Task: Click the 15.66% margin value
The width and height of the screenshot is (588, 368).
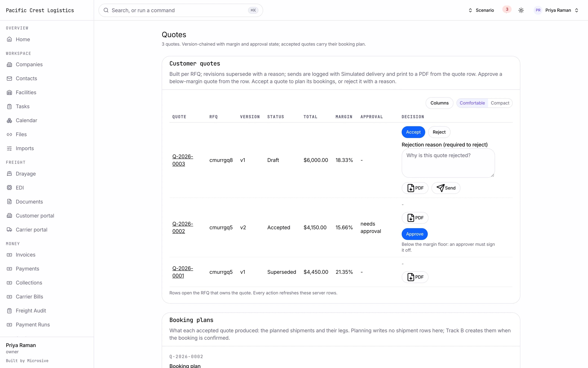Action: pos(344,228)
